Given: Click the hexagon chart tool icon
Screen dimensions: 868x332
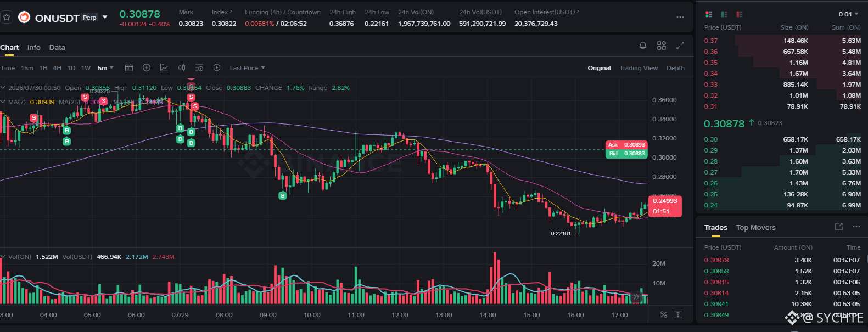Looking at the screenshot, I should (217, 67).
